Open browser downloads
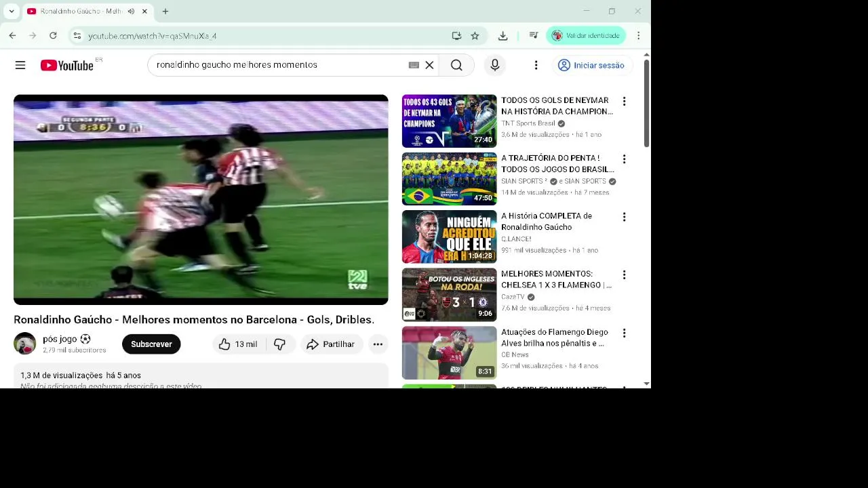868x488 pixels. (502, 36)
